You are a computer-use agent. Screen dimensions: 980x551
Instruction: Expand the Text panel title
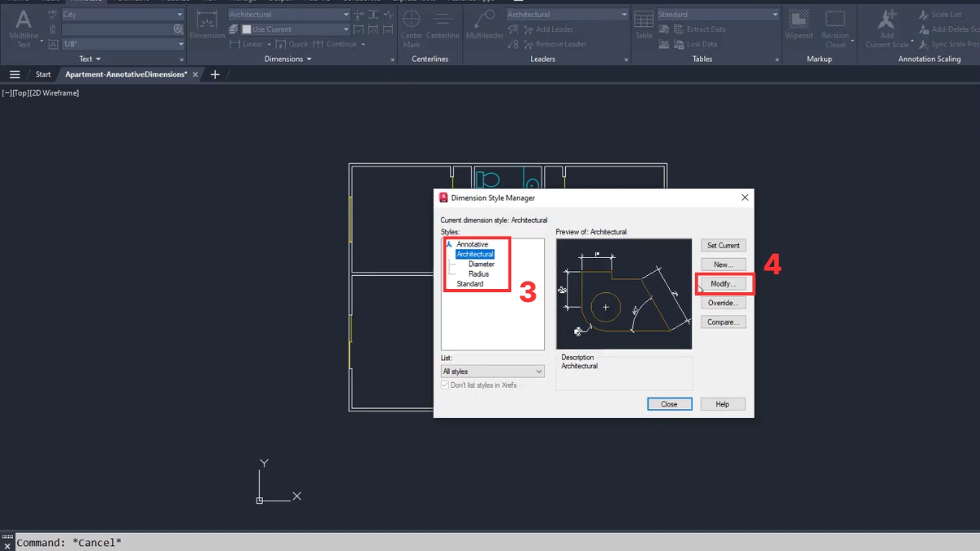[90, 59]
